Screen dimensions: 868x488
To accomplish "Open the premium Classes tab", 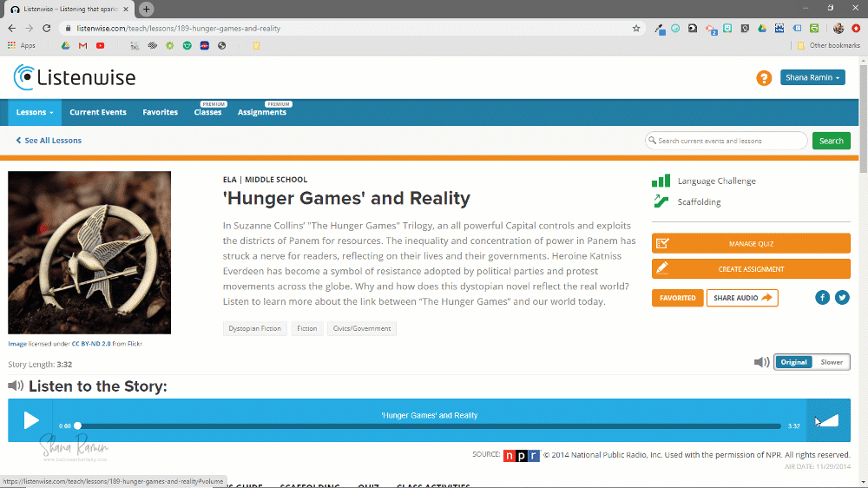I will coord(208,111).
